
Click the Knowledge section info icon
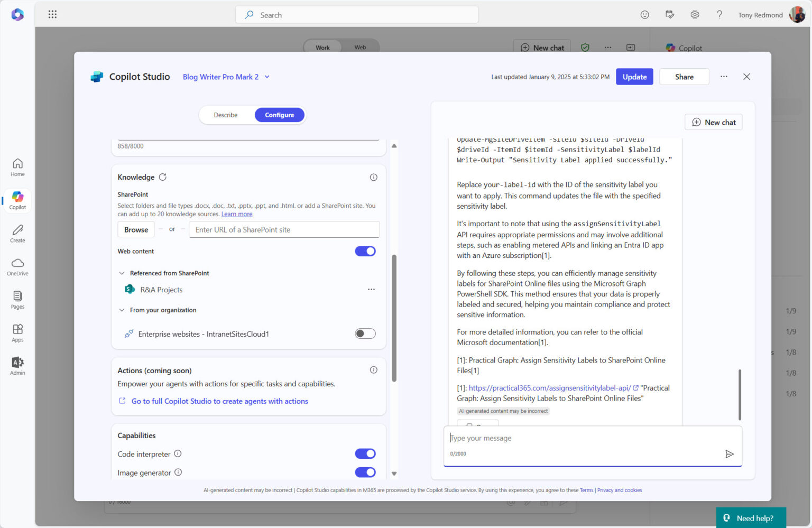coord(373,177)
